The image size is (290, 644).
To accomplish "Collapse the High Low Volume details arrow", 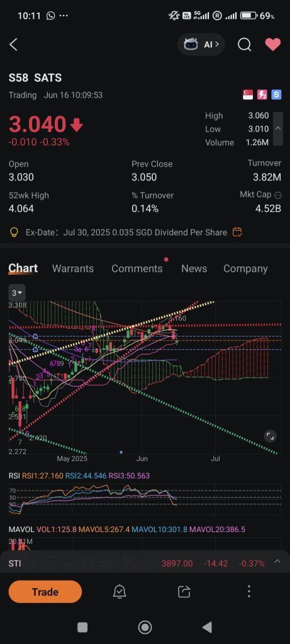I will [278, 128].
